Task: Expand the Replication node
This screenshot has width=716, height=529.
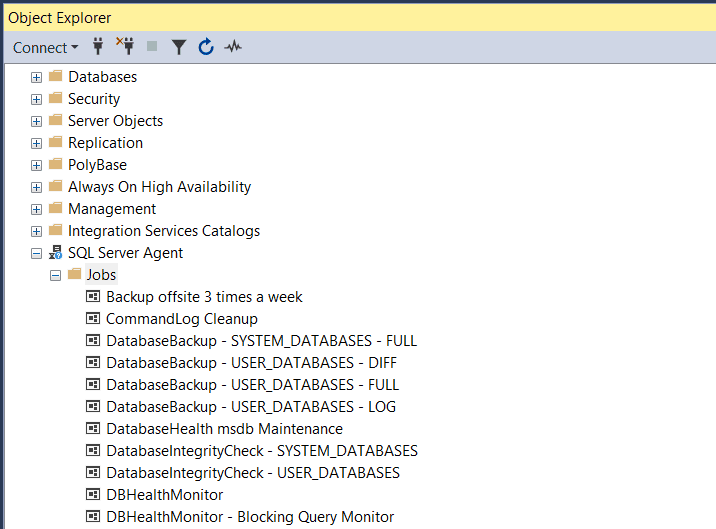Action: 37,143
